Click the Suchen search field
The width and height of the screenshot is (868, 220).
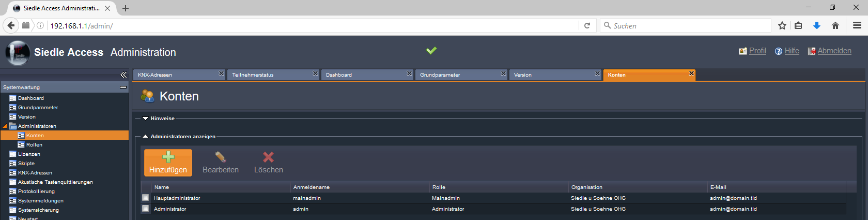coord(686,26)
